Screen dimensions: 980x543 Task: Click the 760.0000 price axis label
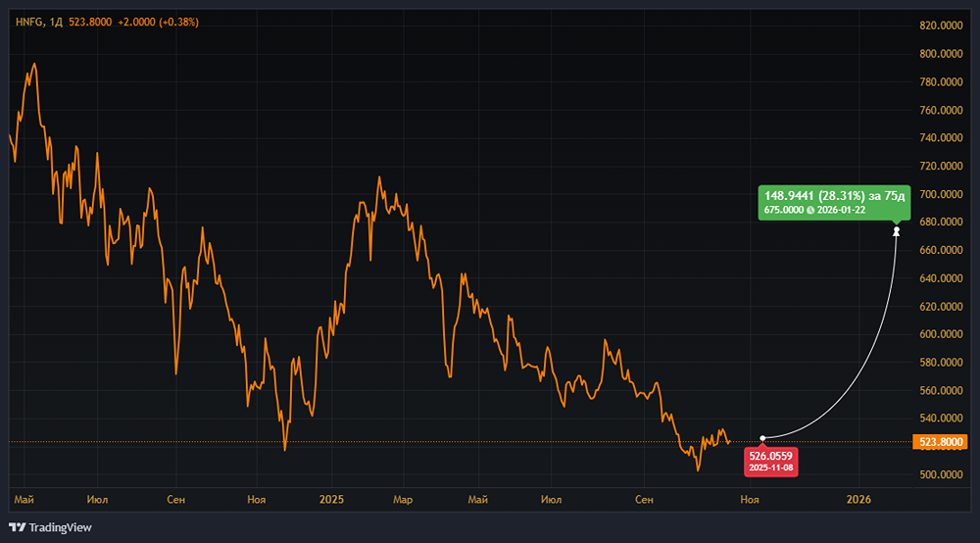941,110
